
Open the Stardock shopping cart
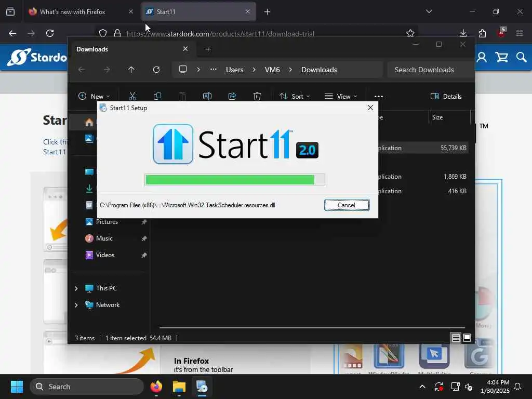coord(502,57)
